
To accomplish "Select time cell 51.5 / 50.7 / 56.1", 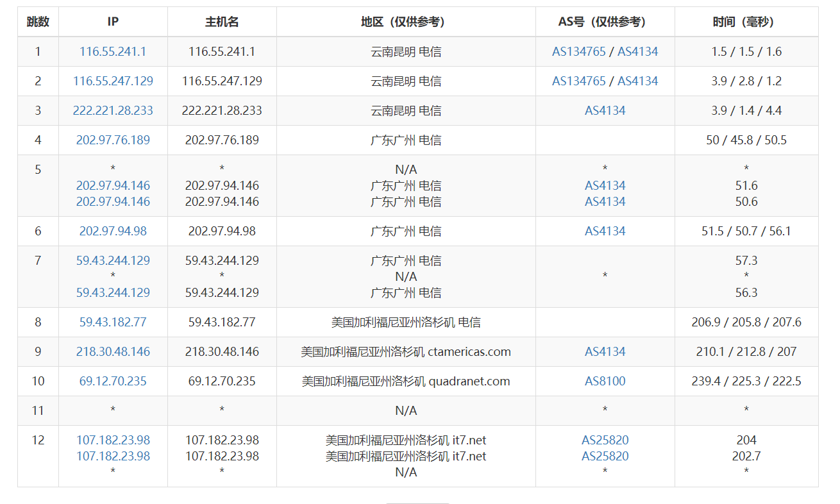I will (x=746, y=231).
